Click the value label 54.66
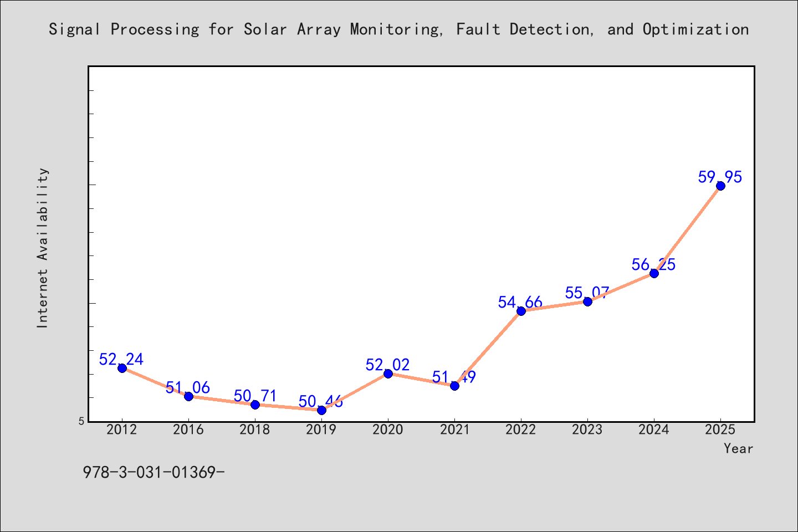This screenshot has height=532, width=798. (x=520, y=302)
